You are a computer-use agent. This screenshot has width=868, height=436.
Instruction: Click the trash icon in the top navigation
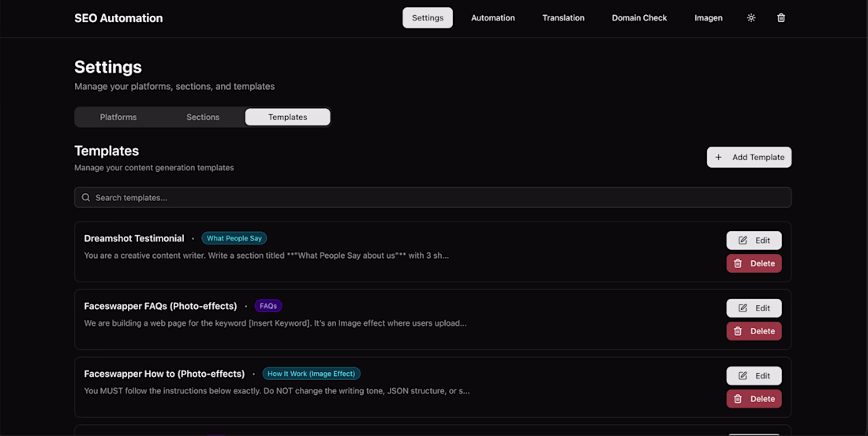781,17
